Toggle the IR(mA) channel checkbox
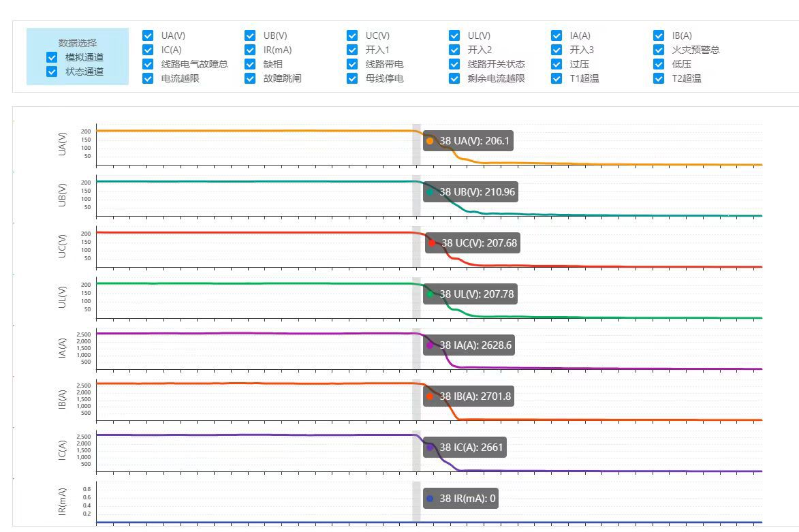799x532 pixels. (250, 50)
